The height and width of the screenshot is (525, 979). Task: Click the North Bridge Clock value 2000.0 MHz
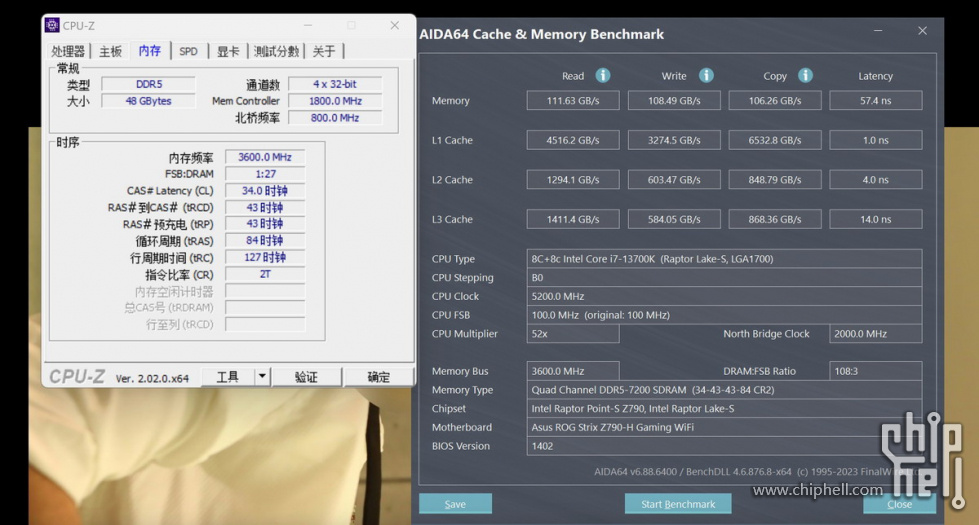(876, 334)
